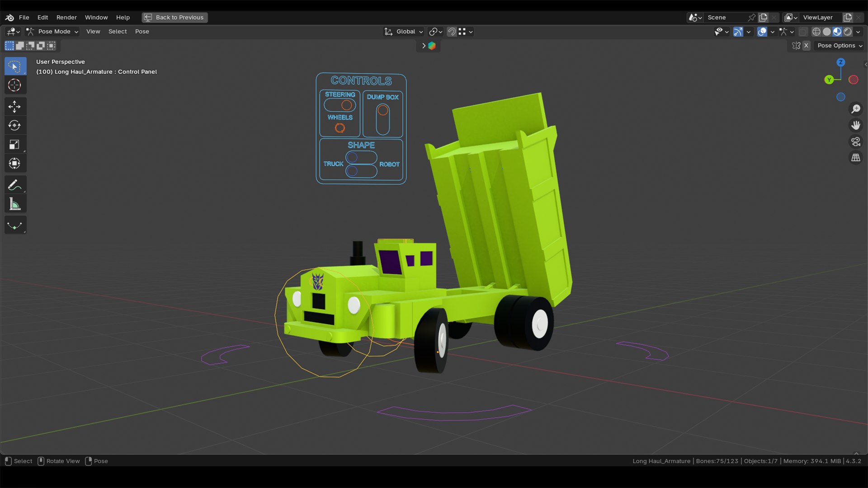Open the Help menu
Screen dimensions: 868x488
pos(123,18)
